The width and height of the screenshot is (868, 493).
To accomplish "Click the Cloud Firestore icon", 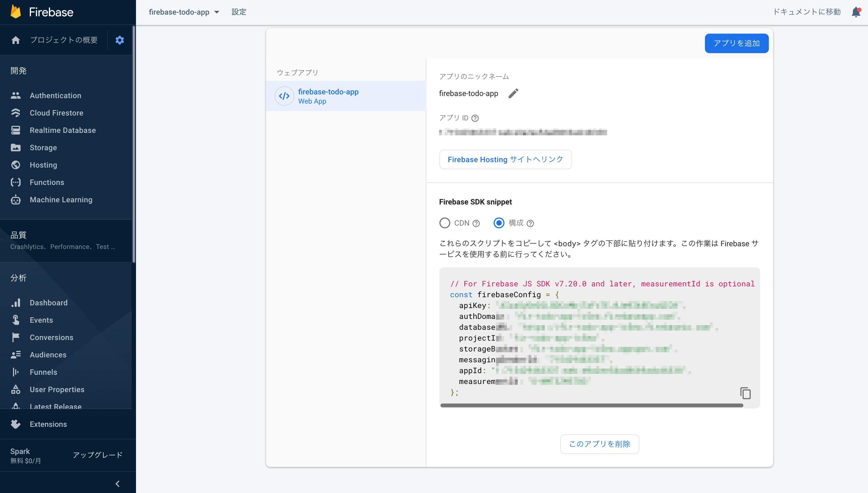I will tap(15, 113).
